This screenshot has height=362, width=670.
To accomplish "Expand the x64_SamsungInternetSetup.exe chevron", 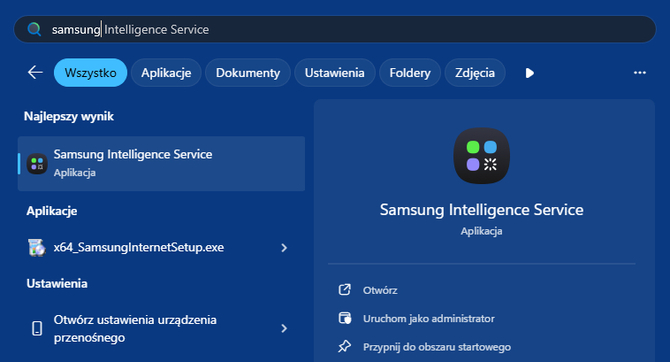I will tap(284, 247).
